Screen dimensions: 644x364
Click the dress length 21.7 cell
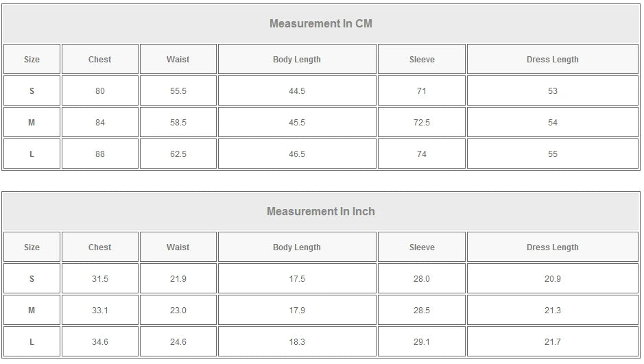[552, 342]
